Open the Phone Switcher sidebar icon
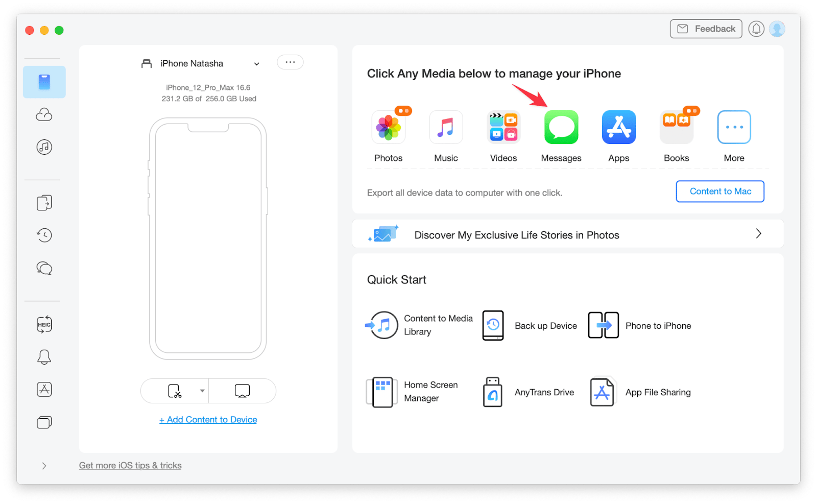This screenshot has height=504, width=817. [44, 203]
